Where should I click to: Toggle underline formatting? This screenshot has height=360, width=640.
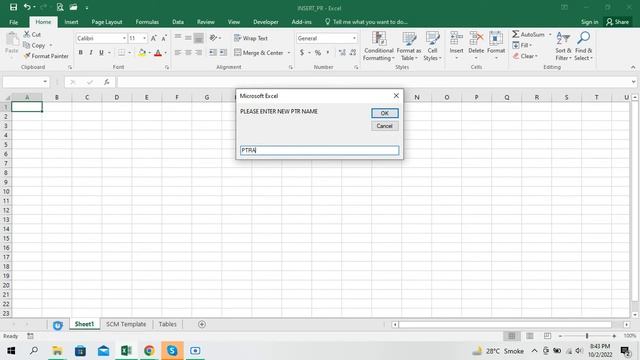(x=101, y=53)
